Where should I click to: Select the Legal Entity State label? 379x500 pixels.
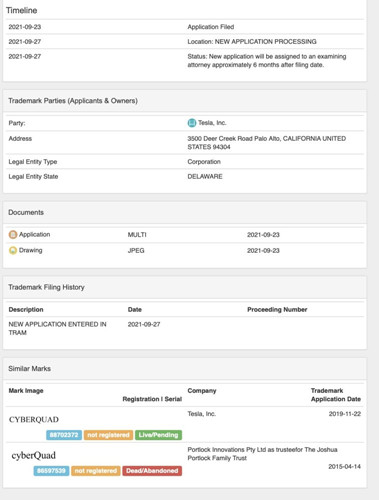tap(33, 177)
